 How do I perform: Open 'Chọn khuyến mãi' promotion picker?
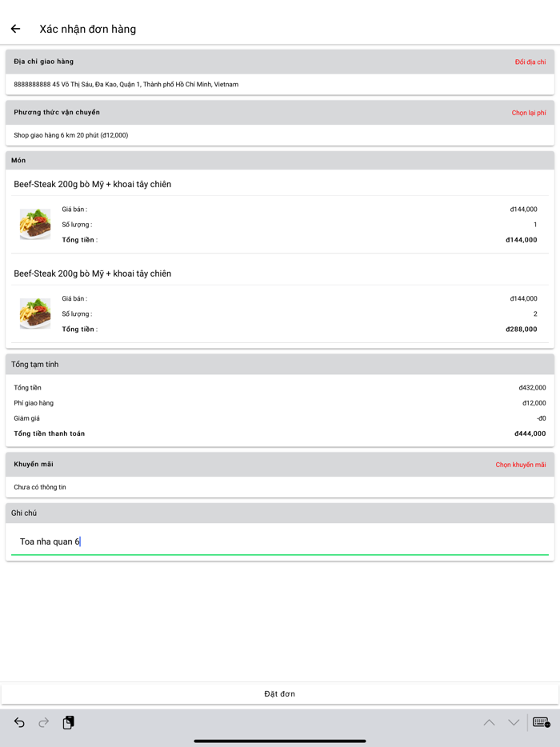520,464
